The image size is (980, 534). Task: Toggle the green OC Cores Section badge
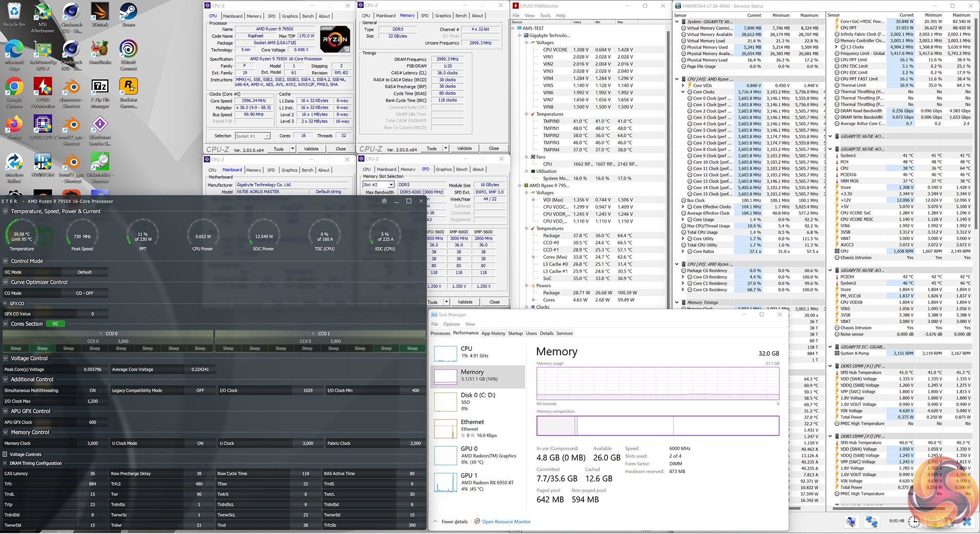click(55, 324)
